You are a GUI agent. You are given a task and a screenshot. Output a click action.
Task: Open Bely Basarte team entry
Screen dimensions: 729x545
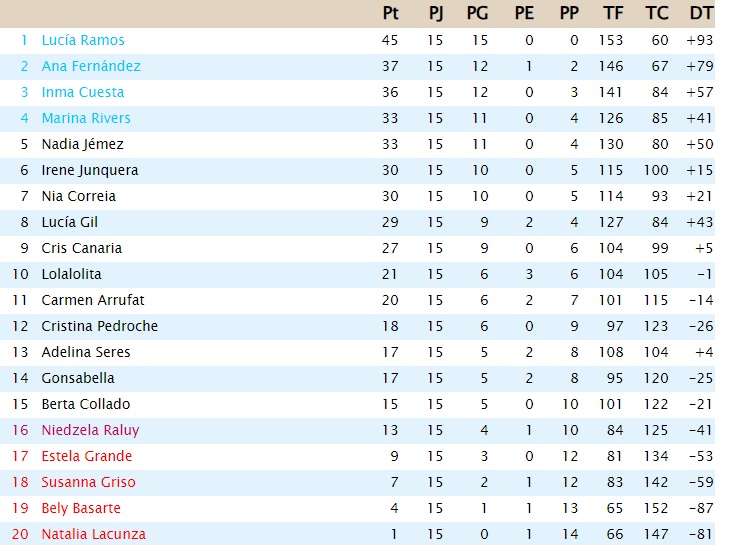click(x=81, y=508)
